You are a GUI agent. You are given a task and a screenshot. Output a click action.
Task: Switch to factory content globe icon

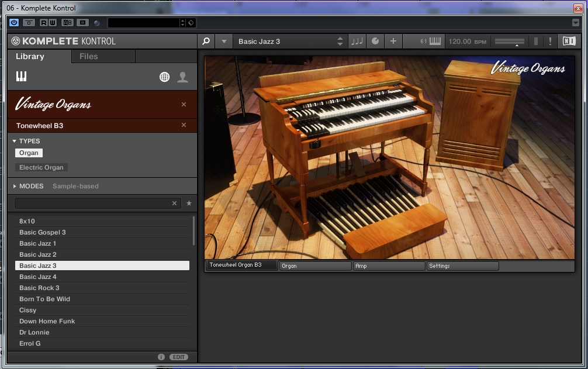click(x=165, y=77)
